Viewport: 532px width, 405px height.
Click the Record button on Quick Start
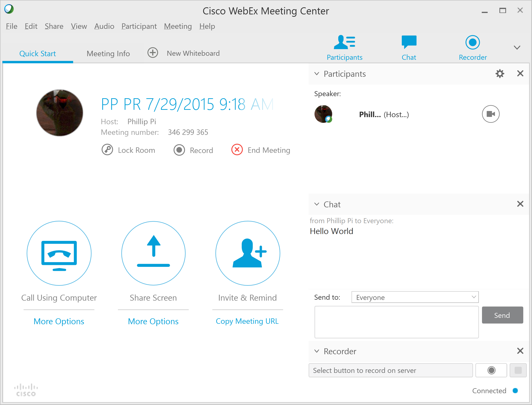(179, 150)
